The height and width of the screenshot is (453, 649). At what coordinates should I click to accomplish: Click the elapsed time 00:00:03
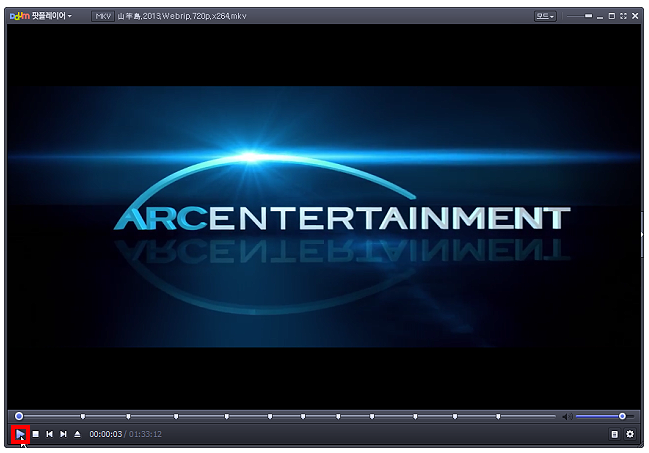106,434
